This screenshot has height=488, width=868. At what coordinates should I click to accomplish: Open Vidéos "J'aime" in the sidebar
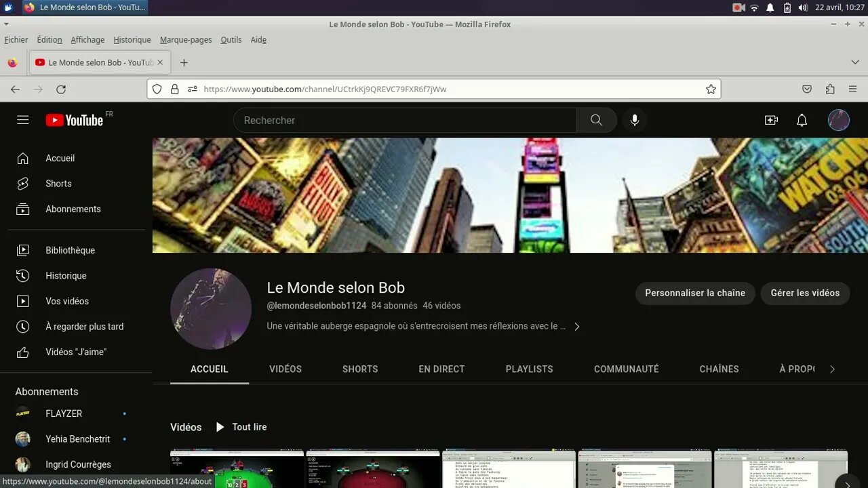coord(76,352)
